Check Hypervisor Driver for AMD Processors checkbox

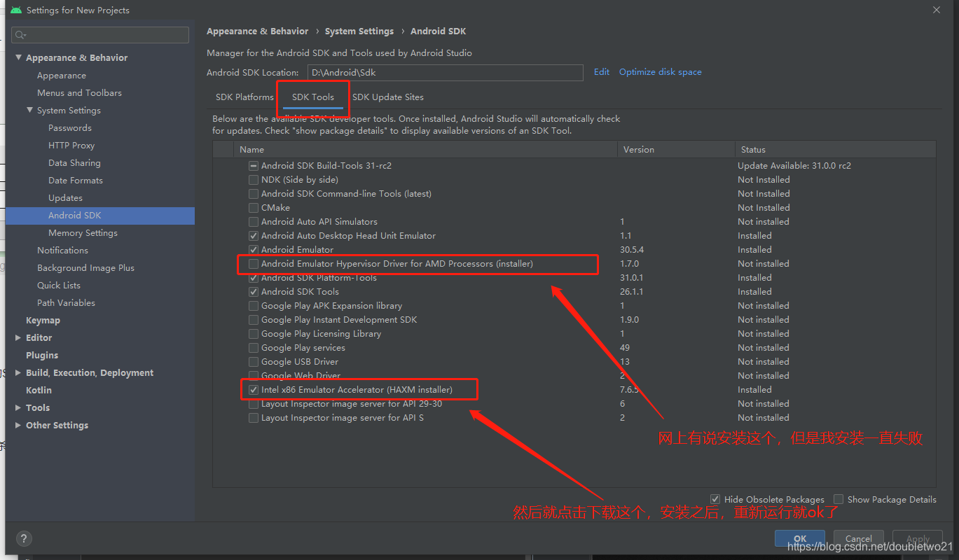click(x=254, y=264)
